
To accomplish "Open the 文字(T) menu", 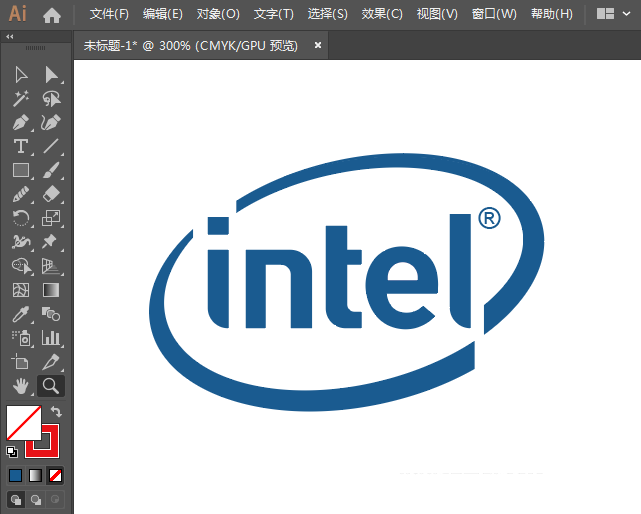I will click(273, 14).
